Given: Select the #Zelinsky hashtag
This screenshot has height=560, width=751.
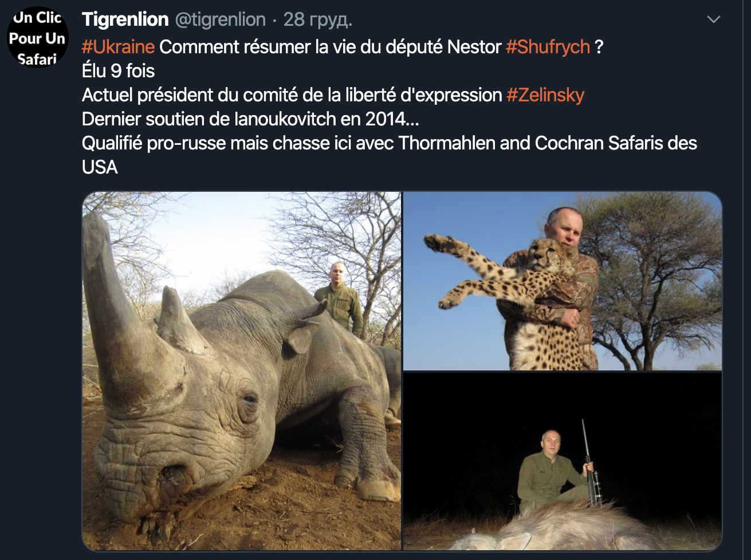Looking at the screenshot, I should [x=545, y=95].
